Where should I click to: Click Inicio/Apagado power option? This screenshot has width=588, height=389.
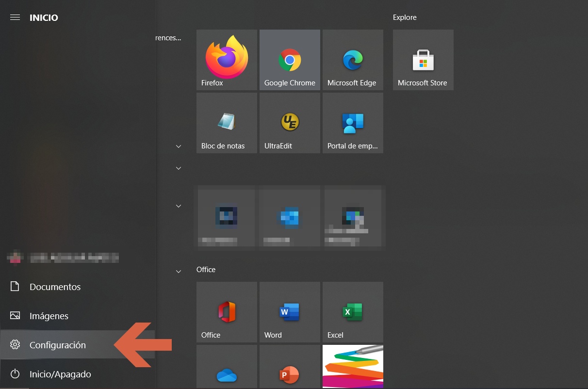coord(78,374)
